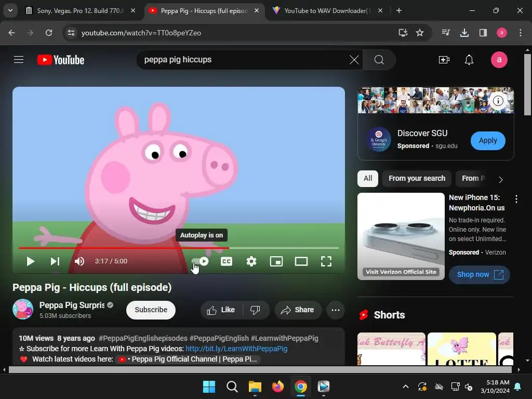This screenshot has width=532, height=399.
Task: Open video player settings gear
Action: (251, 261)
